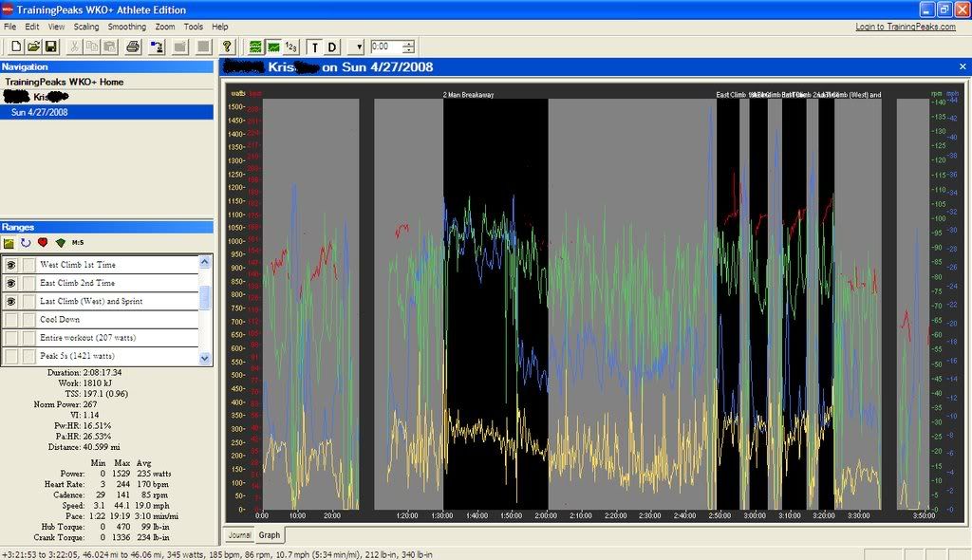Screen dimensions: 972x560
Task: Show the Entire workout range
Action: tap(11, 338)
